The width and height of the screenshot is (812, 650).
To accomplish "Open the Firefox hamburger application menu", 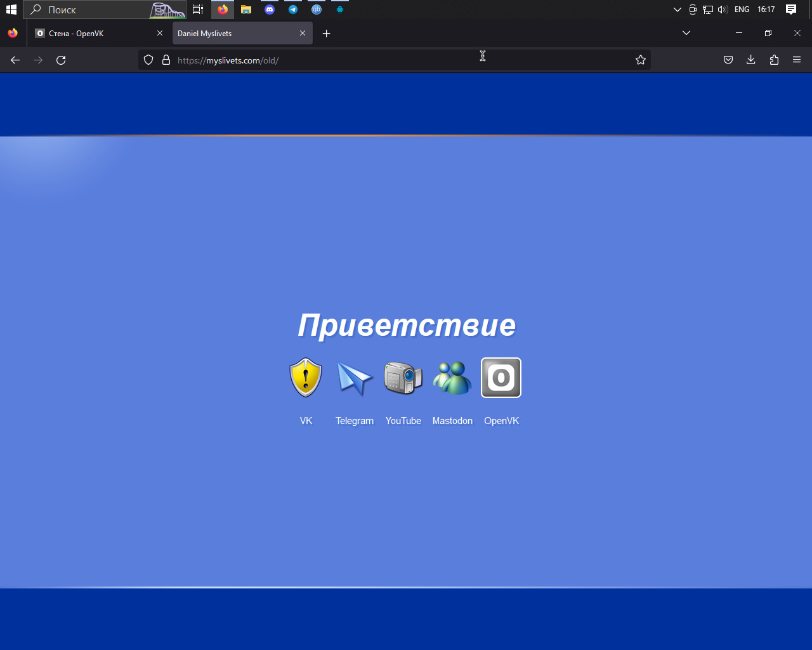I will (797, 60).
